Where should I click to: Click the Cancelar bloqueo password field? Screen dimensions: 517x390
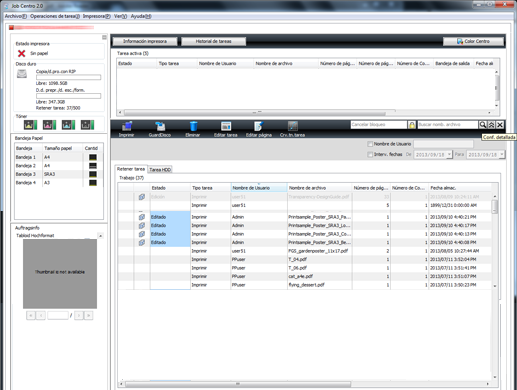379,125
